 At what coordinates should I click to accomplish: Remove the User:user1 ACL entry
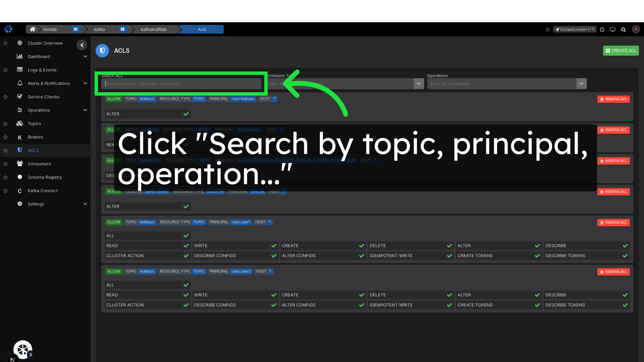click(613, 222)
